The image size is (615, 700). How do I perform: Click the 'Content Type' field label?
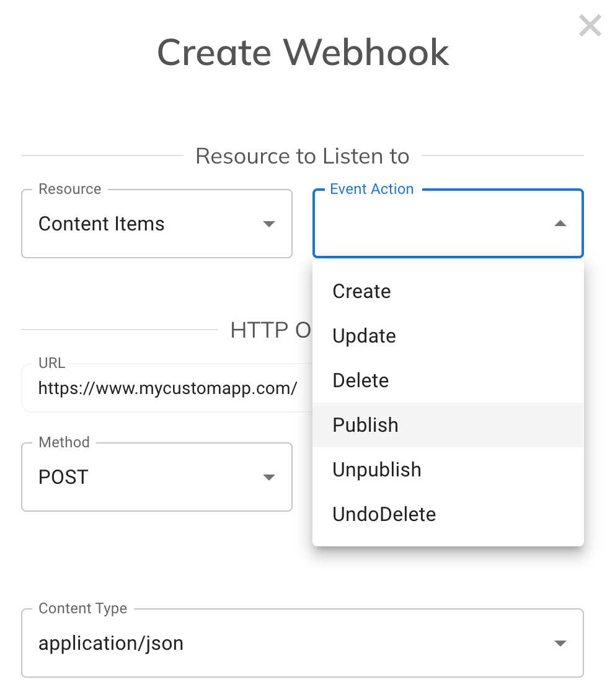coord(82,609)
